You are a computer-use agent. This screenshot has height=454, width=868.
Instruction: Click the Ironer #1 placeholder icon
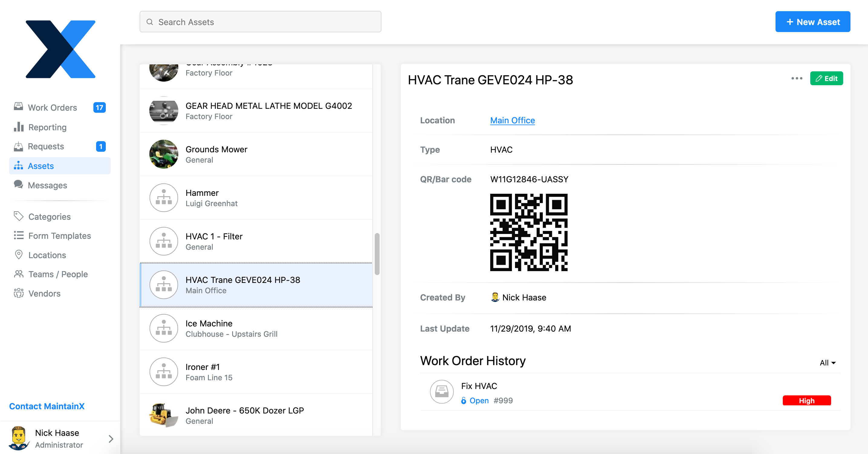pos(164,372)
